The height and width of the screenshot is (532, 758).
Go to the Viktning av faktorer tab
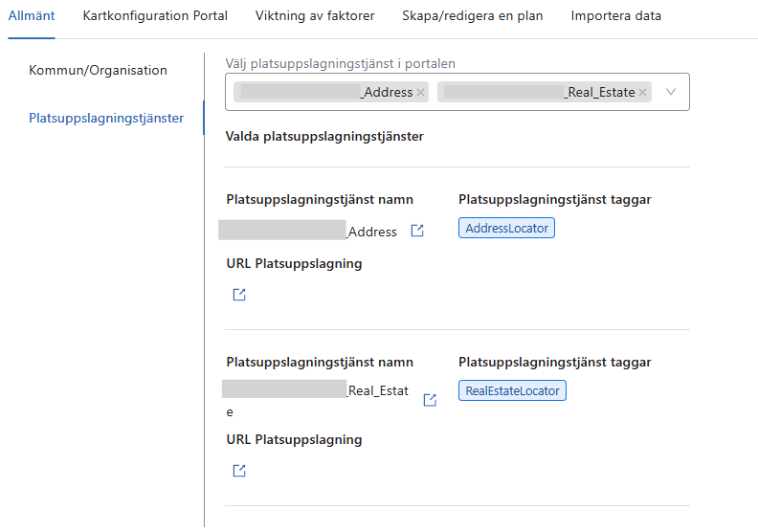click(315, 16)
